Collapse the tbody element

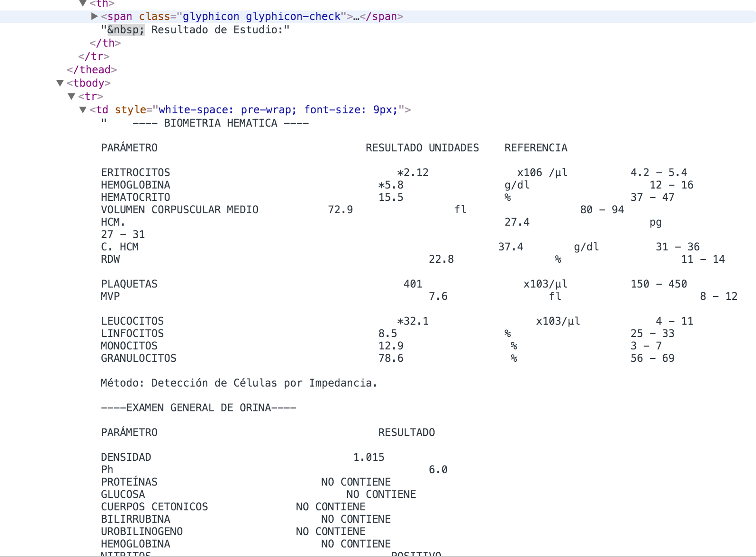60,83
